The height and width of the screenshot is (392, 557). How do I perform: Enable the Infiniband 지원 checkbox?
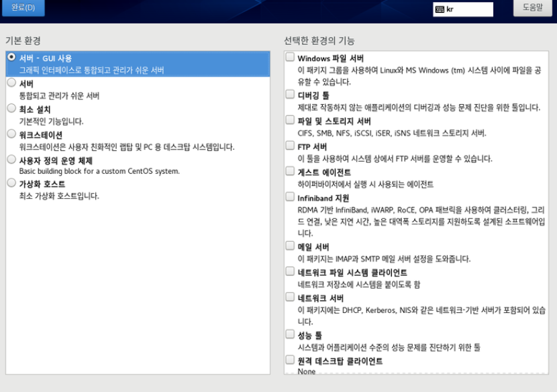tap(290, 197)
